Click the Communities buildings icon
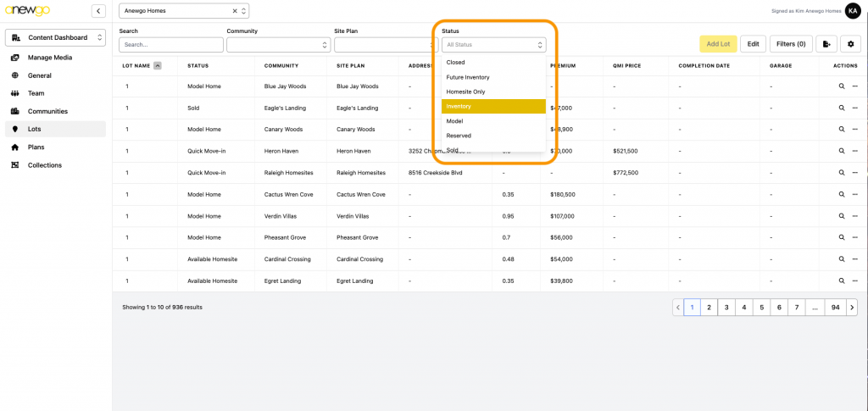Viewport: 868px width, 411px height. pos(14,111)
